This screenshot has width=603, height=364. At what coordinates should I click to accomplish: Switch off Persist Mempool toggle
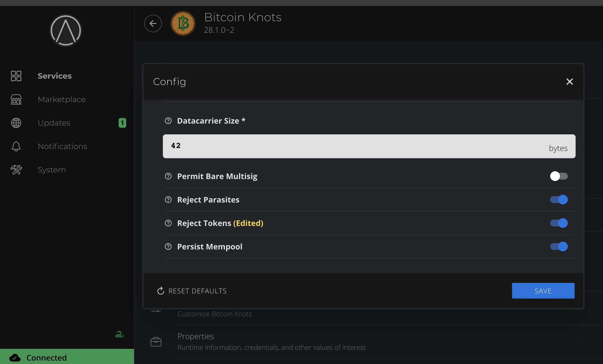pyautogui.click(x=559, y=247)
